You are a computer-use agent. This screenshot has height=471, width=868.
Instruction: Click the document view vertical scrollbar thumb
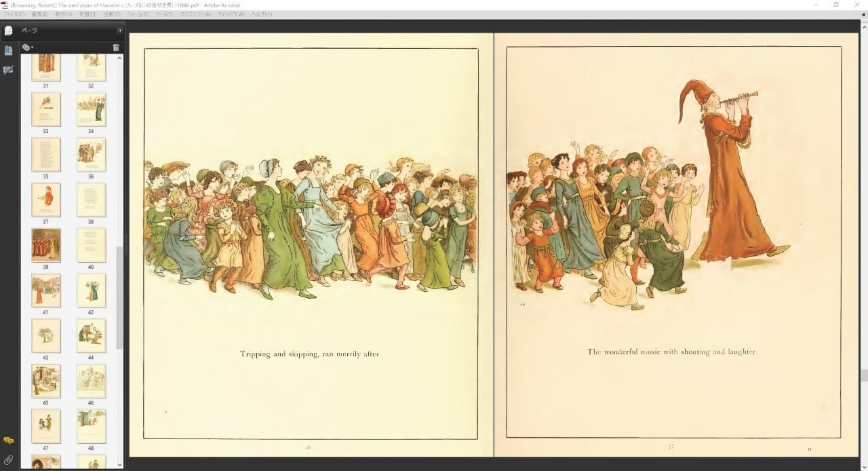pyautogui.click(x=865, y=375)
